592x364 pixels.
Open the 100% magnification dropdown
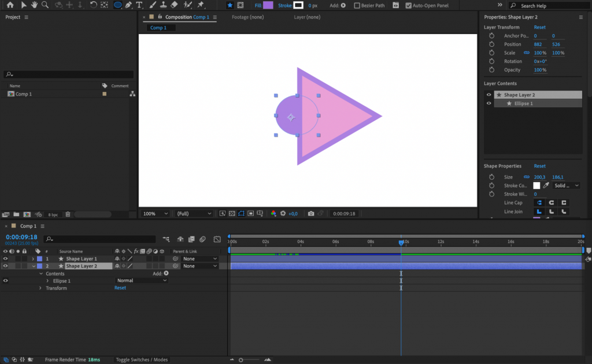click(x=154, y=213)
